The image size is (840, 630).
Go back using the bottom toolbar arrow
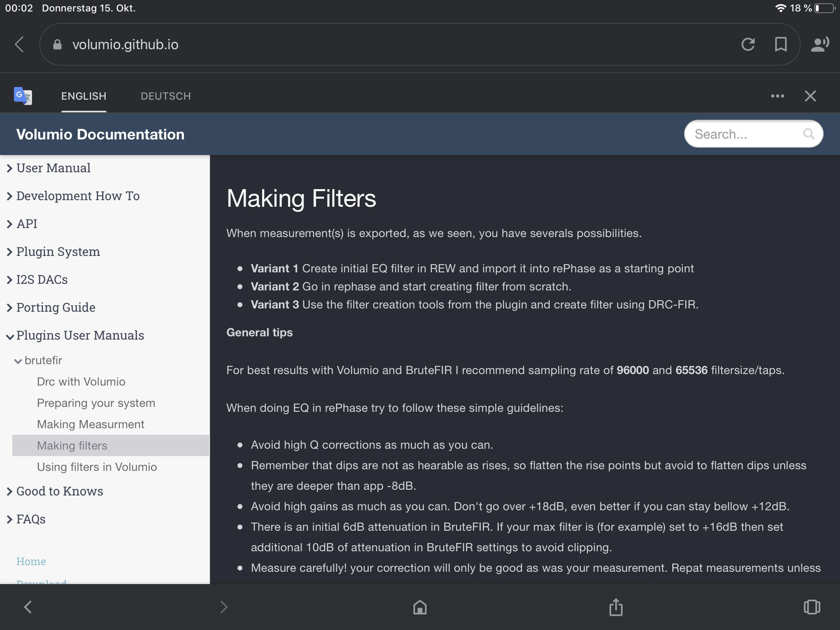click(x=28, y=607)
